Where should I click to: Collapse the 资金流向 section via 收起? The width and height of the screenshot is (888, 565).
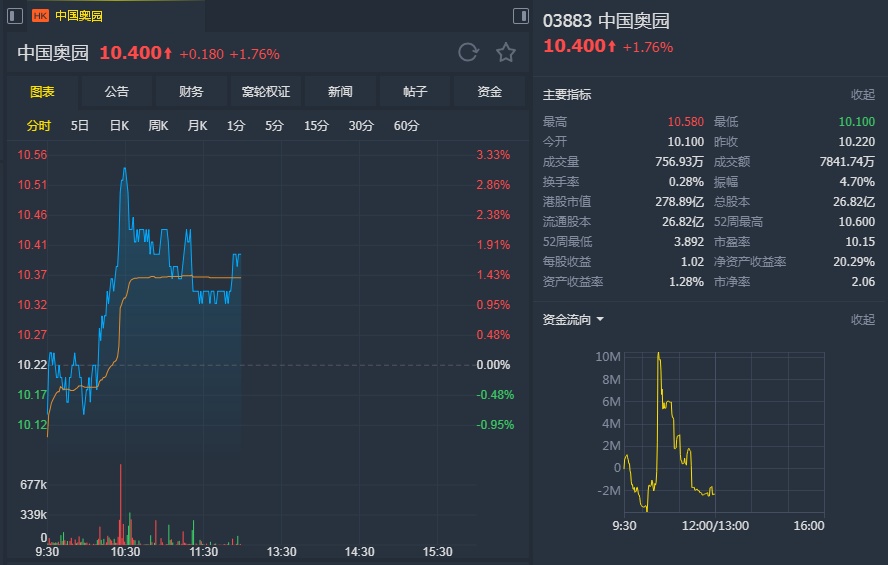(862, 320)
